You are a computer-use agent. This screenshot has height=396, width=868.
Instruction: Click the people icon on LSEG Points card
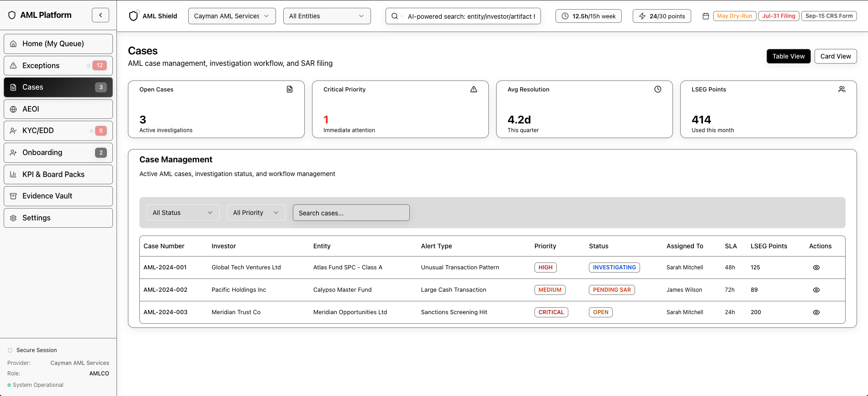click(842, 89)
